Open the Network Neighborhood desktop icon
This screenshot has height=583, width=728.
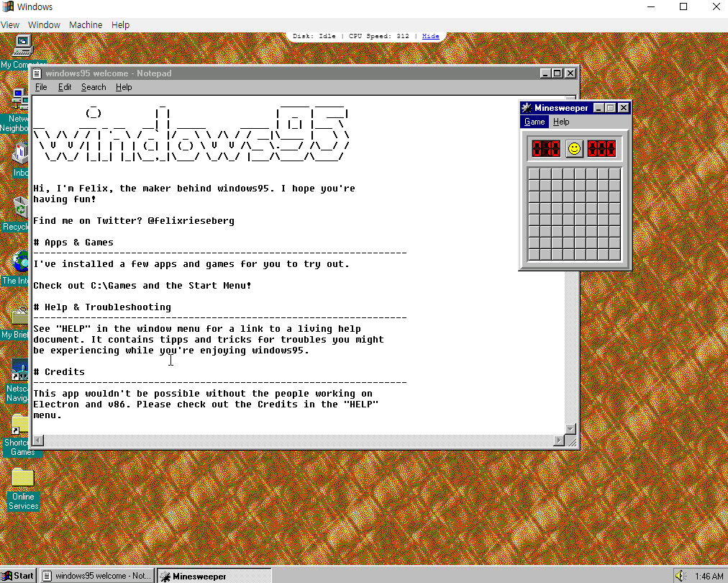pyautogui.click(x=19, y=100)
